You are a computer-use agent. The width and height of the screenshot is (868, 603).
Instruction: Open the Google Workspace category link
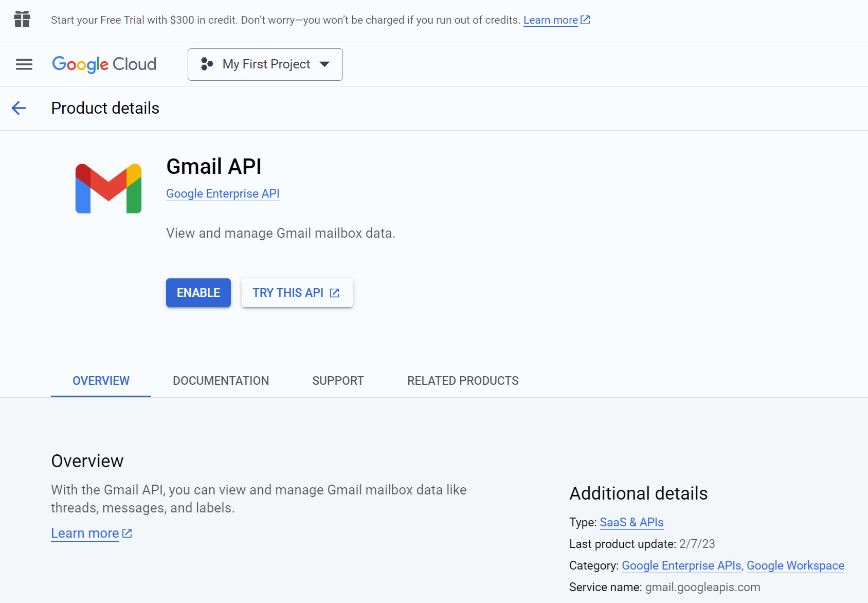coord(795,565)
